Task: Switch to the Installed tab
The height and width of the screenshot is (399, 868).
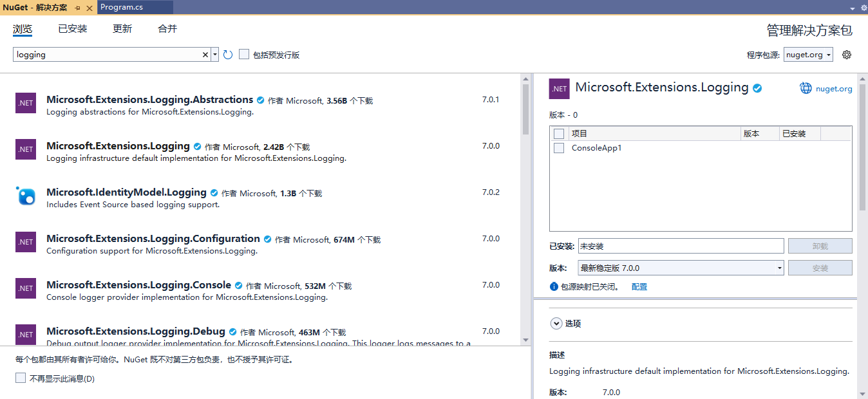Action: pos(72,29)
